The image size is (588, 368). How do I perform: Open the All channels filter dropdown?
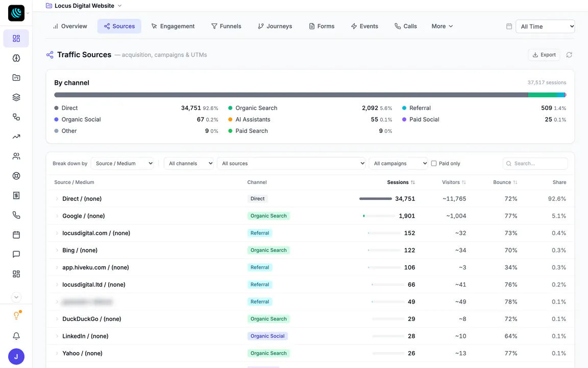pyautogui.click(x=189, y=164)
